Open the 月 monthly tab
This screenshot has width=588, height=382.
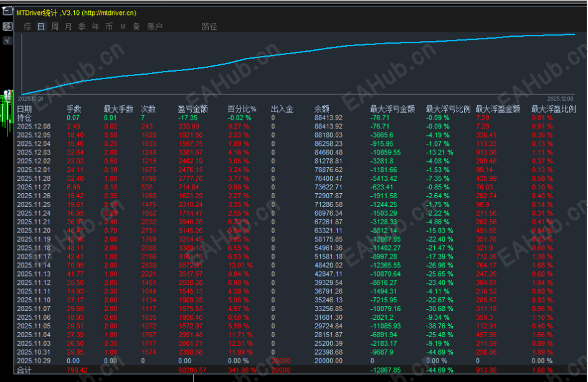[69, 26]
